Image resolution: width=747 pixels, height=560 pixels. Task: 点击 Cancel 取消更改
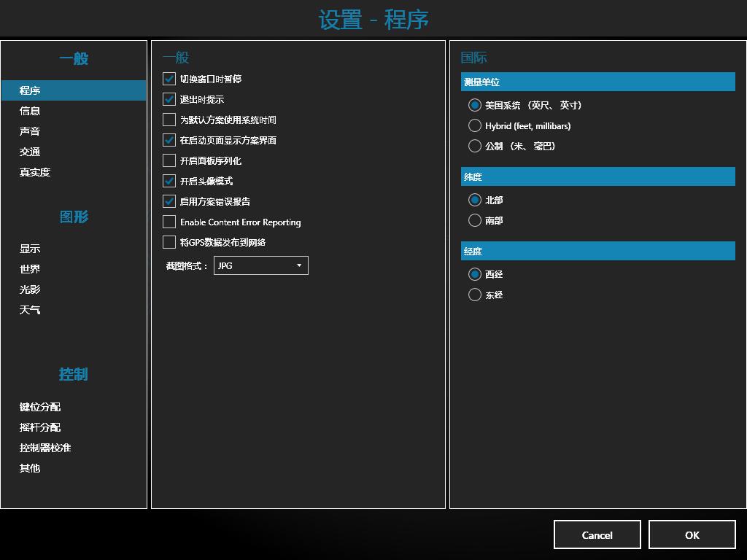click(x=597, y=534)
